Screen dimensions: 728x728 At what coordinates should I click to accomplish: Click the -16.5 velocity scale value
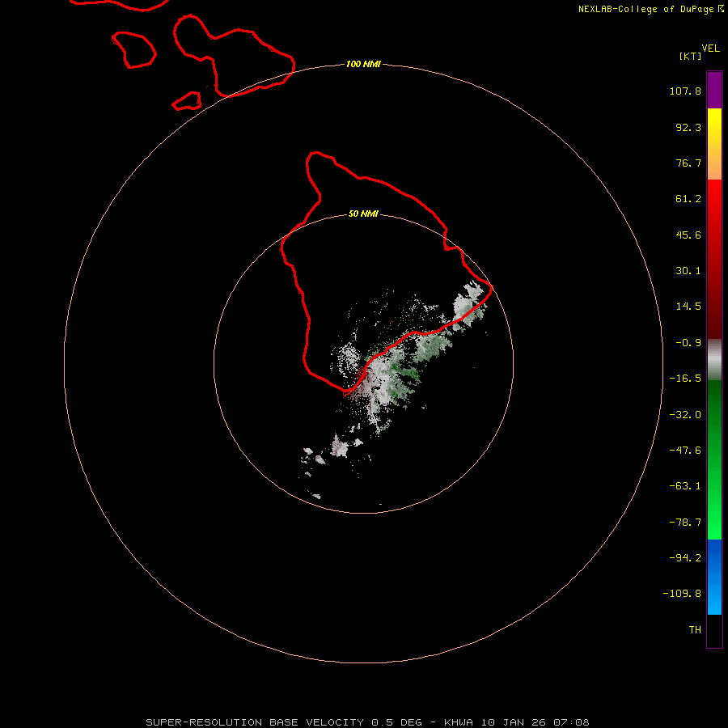coord(685,379)
